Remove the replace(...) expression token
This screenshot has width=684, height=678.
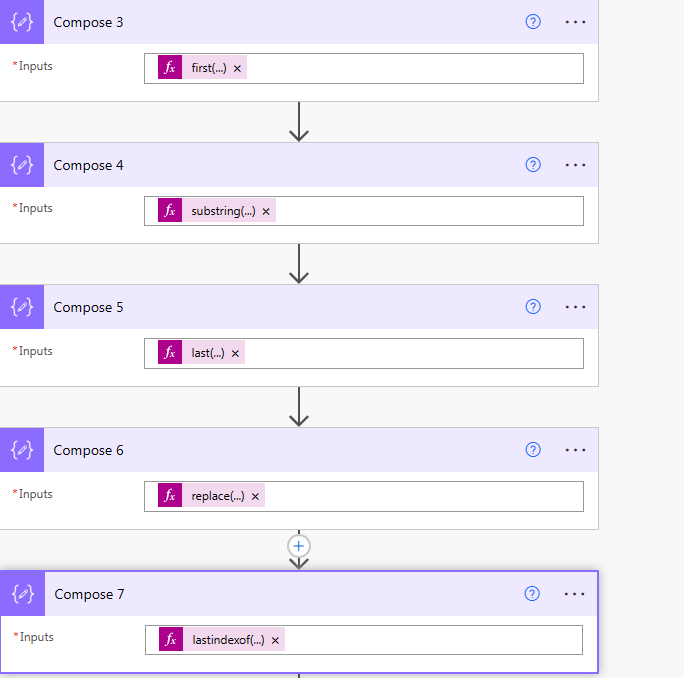[255, 497]
